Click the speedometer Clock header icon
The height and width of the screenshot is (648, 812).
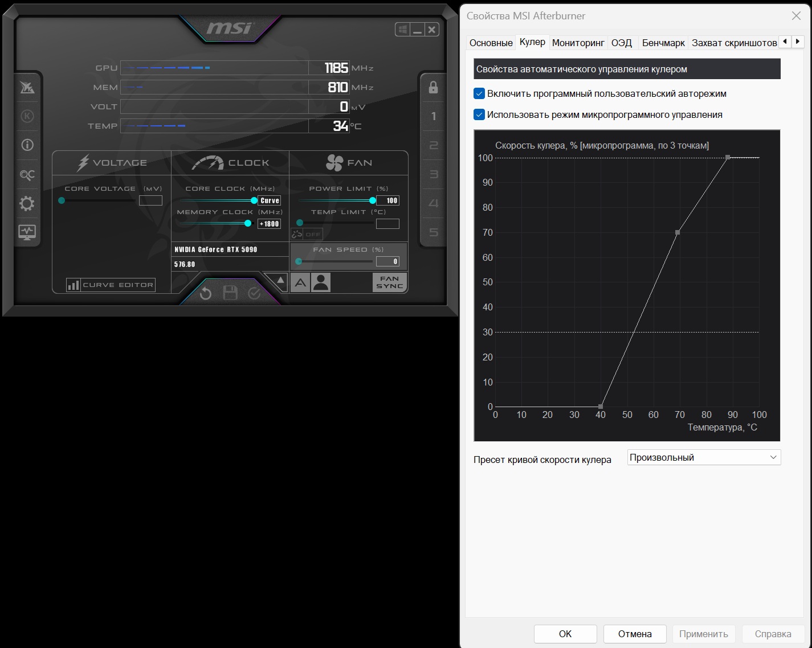(207, 163)
